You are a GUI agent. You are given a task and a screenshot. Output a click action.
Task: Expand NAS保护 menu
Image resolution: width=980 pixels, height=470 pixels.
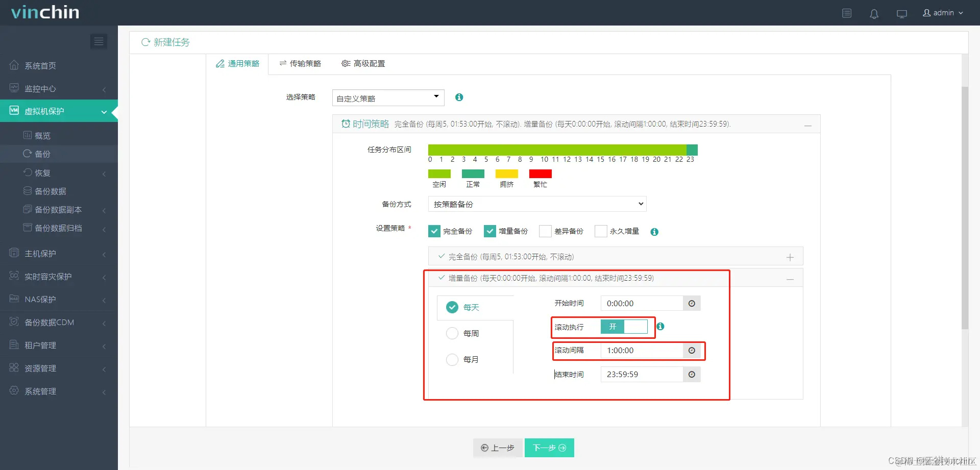click(59, 299)
